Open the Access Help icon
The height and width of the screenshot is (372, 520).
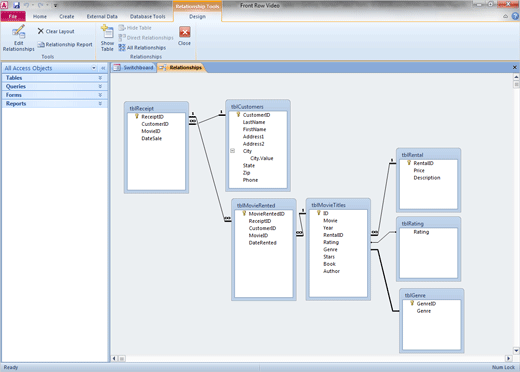point(515,16)
